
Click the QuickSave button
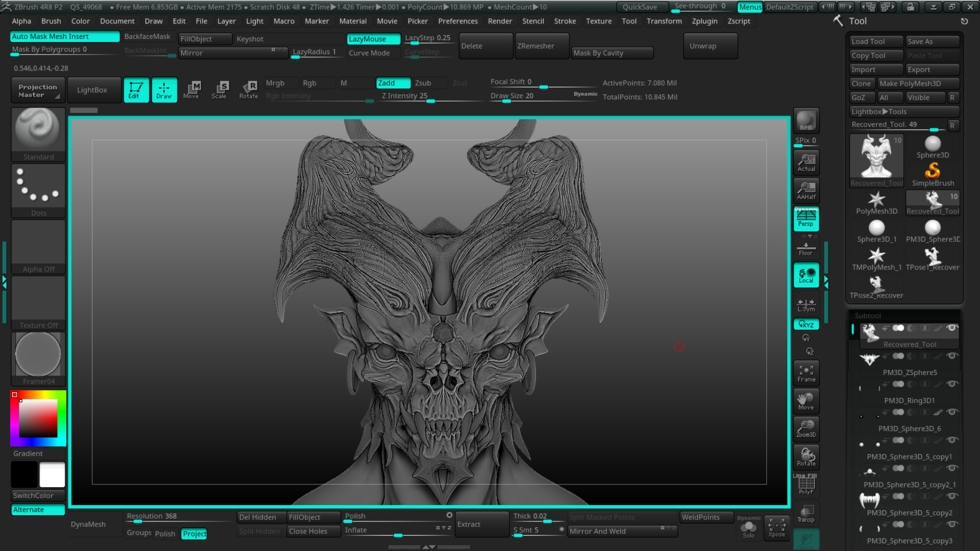[x=642, y=7]
